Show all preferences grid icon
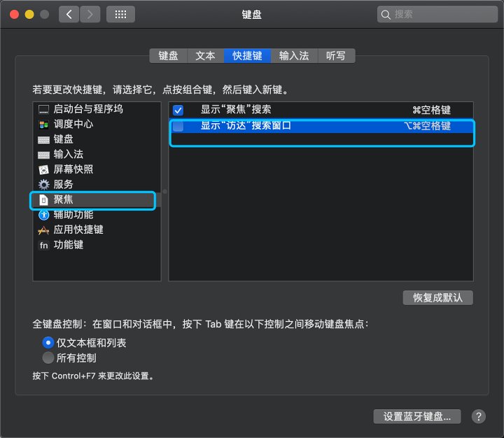The height and width of the screenshot is (438, 504). (x=120, y=15)
